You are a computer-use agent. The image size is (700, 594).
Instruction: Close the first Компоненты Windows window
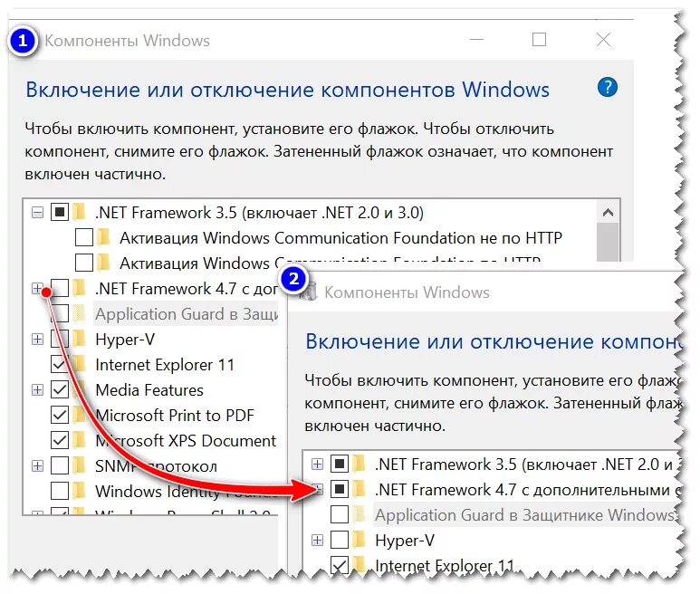(x=603, y=40)
